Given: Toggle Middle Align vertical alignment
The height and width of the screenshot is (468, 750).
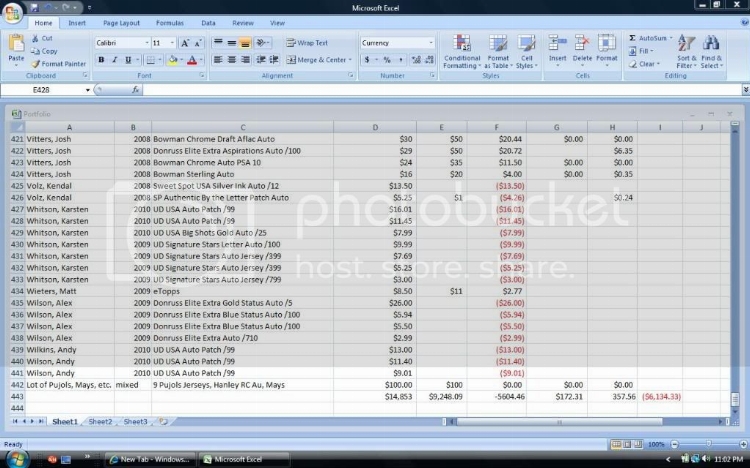Looking at the screenshot, I should pos(232,43).
